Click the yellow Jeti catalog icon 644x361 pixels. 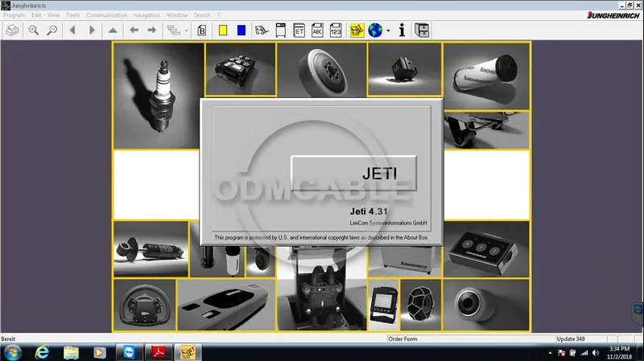[x=357, y=31]
